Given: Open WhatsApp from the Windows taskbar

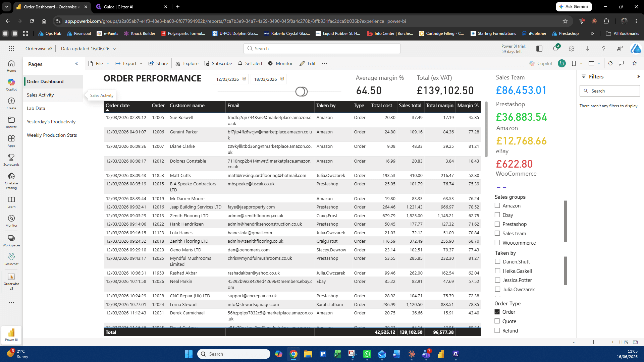Looking at the screenshot, I should click(367, 354).
